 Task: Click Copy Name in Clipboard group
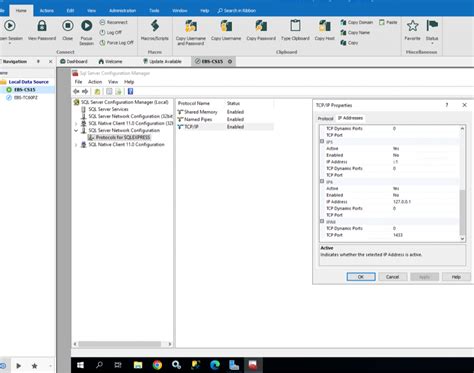click(x=355, y=32)
